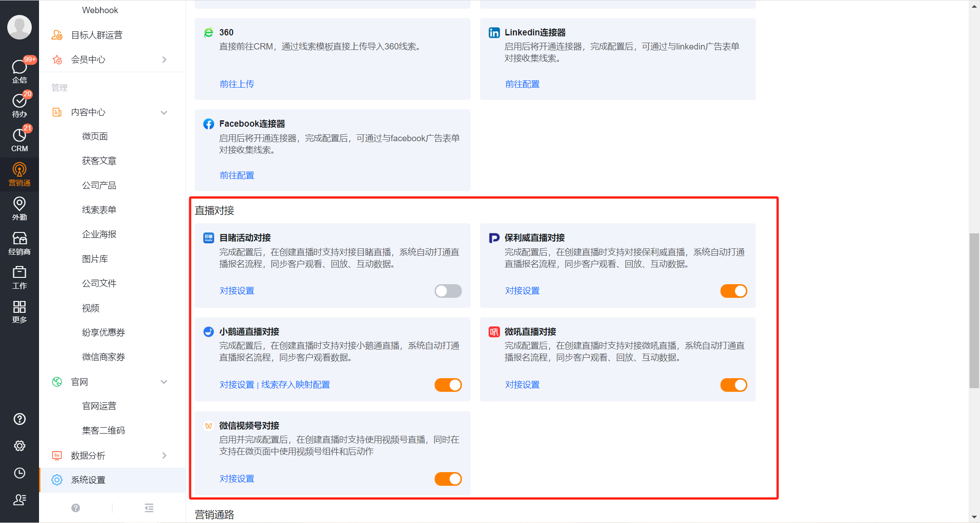Click the Facebook logo icon

pyautogui.click(x=209, y=124)
